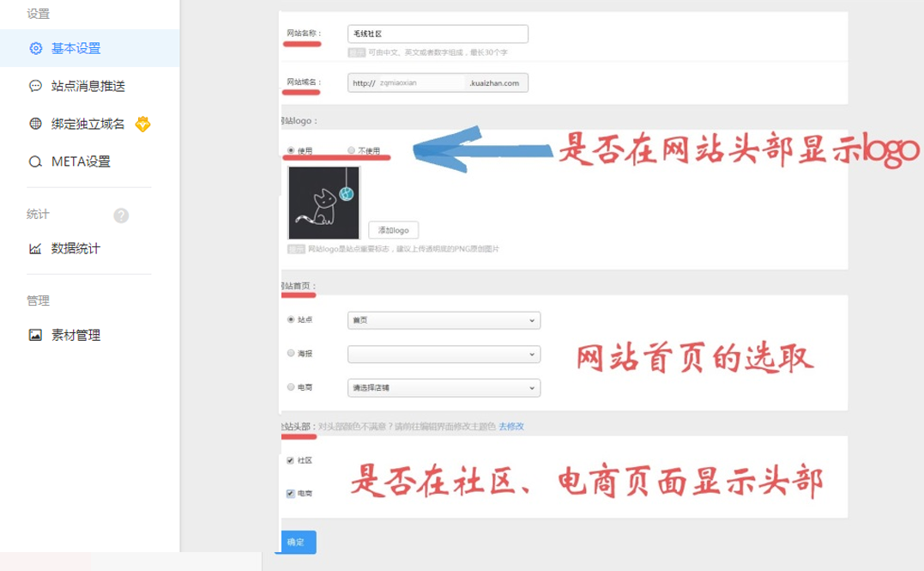Click the globe icon for 绑定独立域名

click(35, 124)
